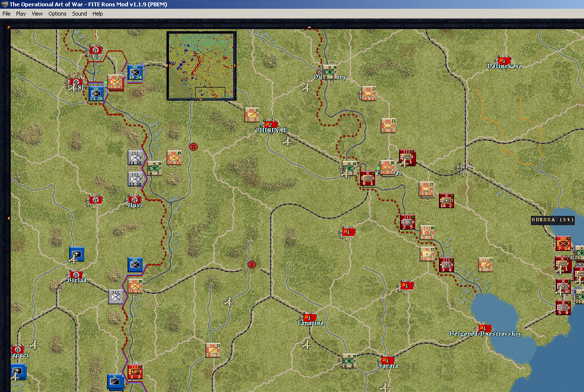This screenshot has height=392, width=584.
Task: Click the Tecuci objective flag
Action: coord(18,349)
